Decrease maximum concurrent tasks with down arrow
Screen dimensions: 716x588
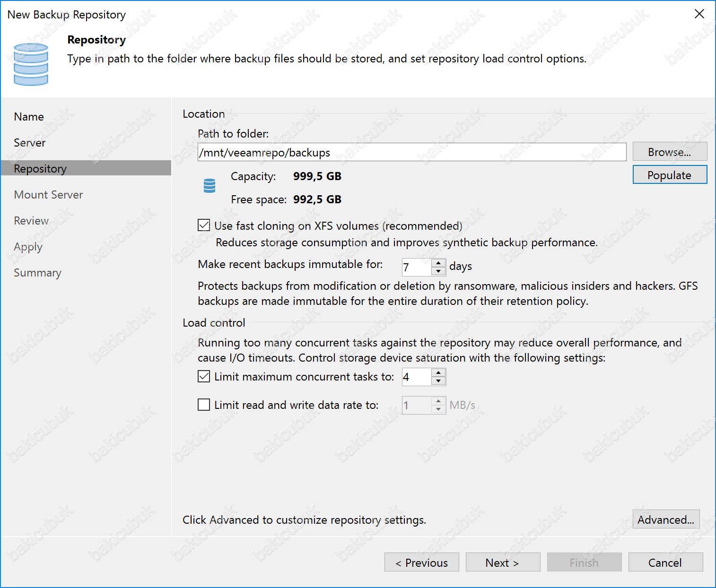pyautogui.click(x=438, y=381)
